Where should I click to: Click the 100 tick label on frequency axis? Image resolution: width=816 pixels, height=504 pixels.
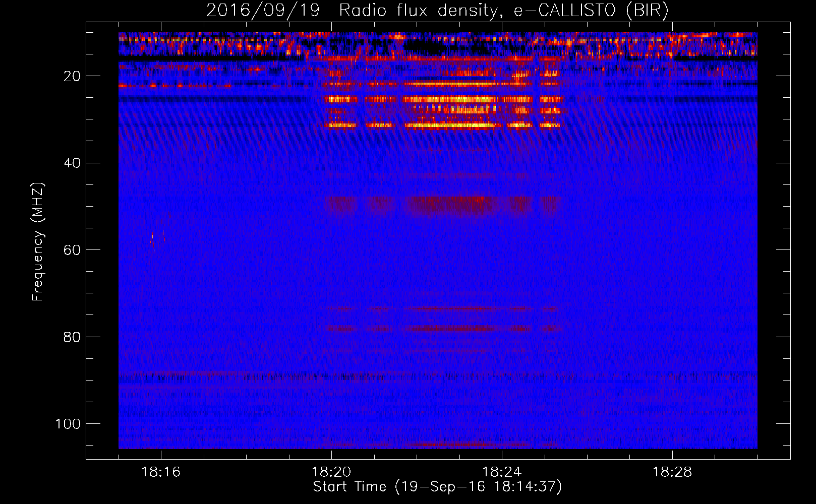[x=68, y=424]
